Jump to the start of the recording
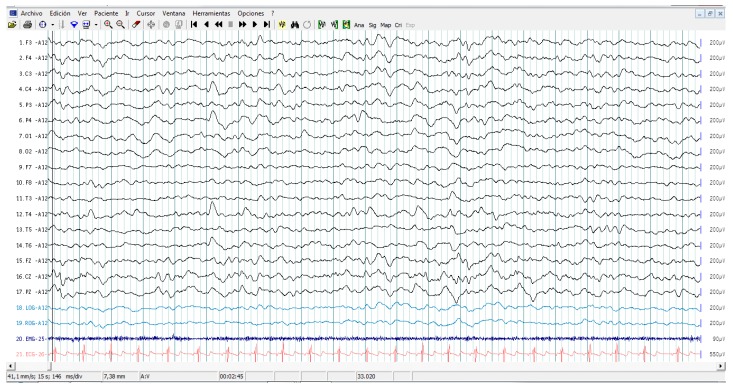 tap(194, 25)
